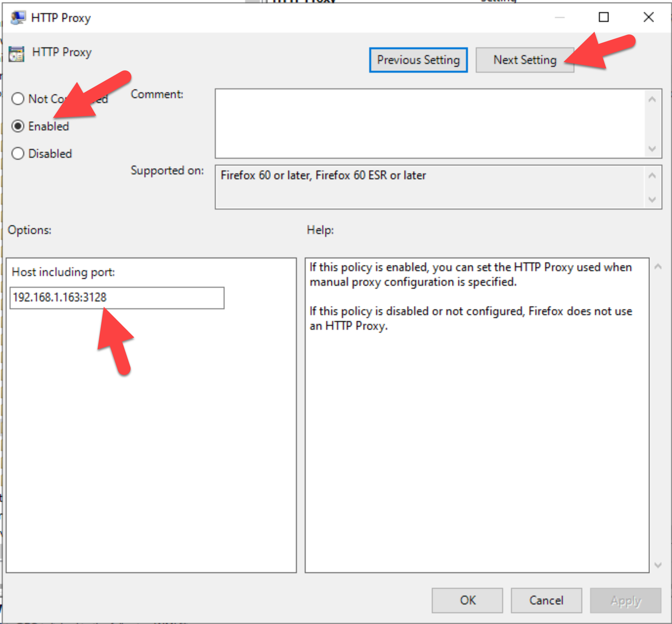Click inside the Host including port field
Viewport: 672px width, 624px height.
(116, 298)
